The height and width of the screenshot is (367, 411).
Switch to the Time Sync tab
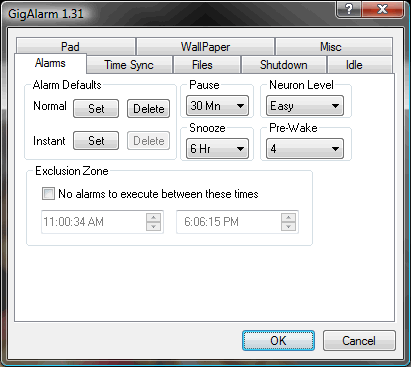(x=129, y=65)
